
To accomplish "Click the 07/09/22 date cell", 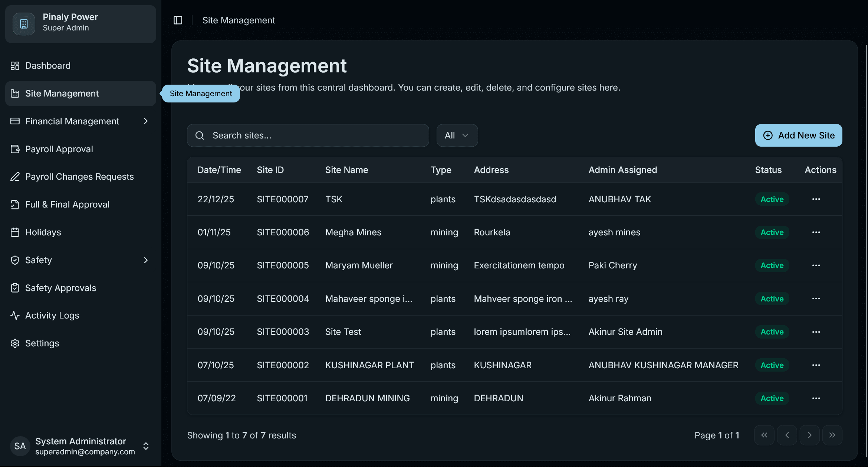I will 217,398.
